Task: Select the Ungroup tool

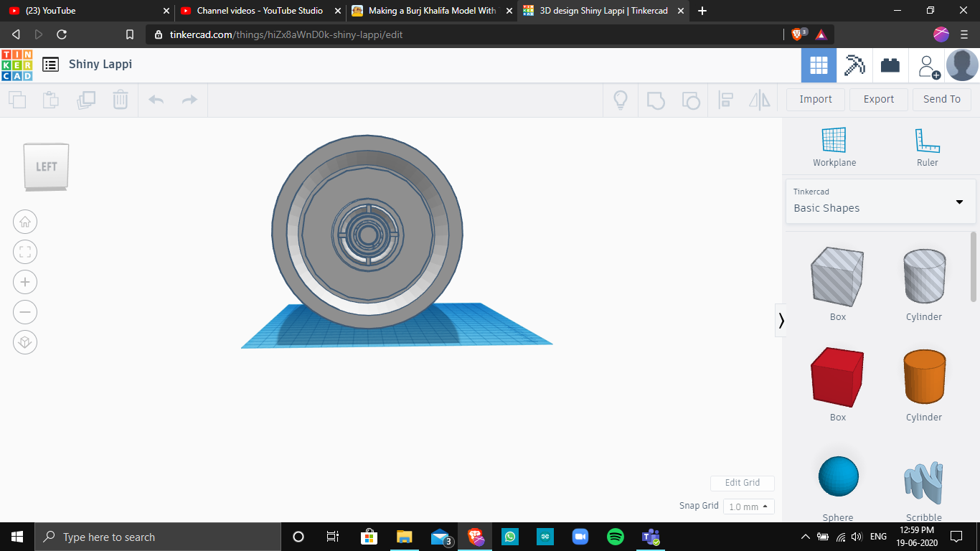Action: point(692,100)
